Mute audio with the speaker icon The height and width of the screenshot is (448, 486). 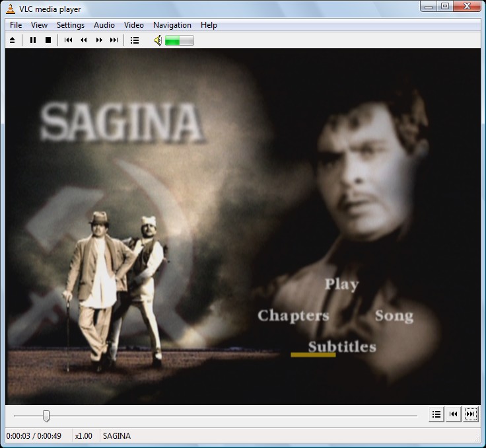click(158, 40)
